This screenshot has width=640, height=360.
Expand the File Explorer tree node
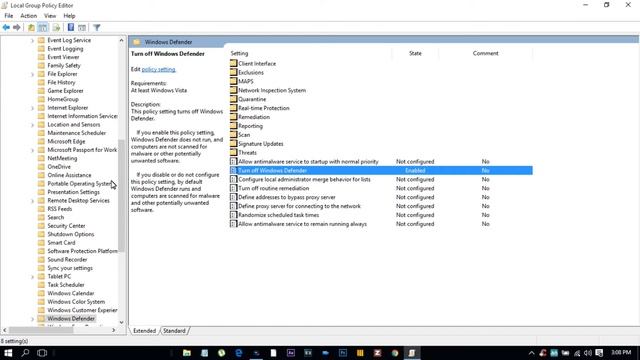coord(32,74)
